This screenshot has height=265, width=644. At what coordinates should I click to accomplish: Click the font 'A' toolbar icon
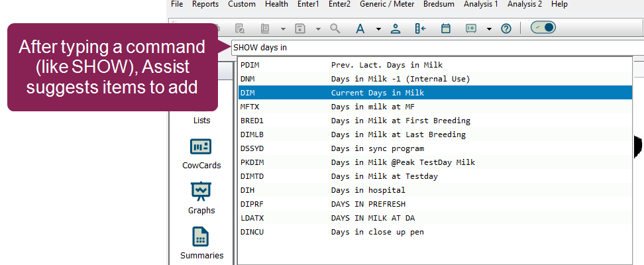coord(360,28)
